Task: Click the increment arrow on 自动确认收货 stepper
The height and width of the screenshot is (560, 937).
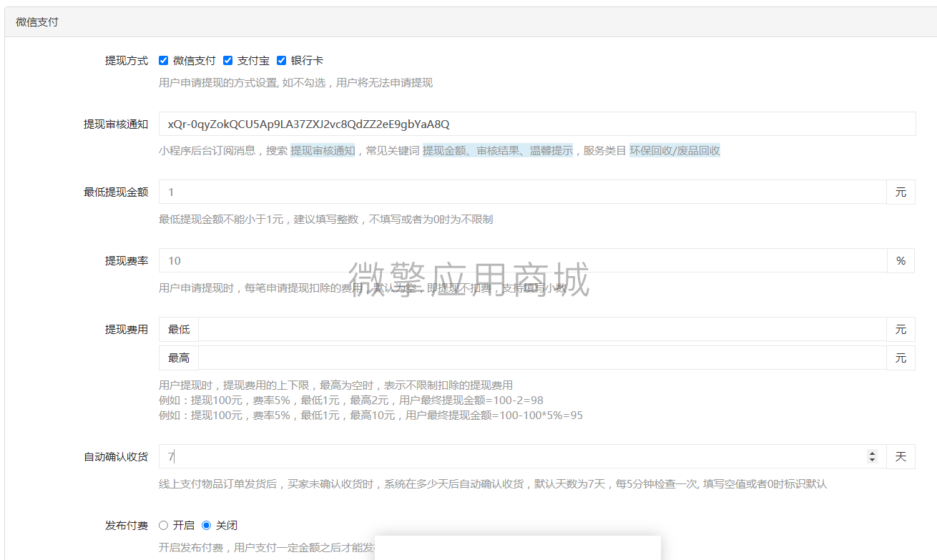Action: tap(872, 452)
